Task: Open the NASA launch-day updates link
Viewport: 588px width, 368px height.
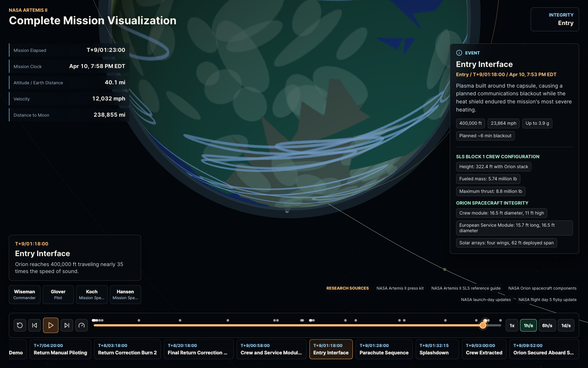Action: coord(486,300)
